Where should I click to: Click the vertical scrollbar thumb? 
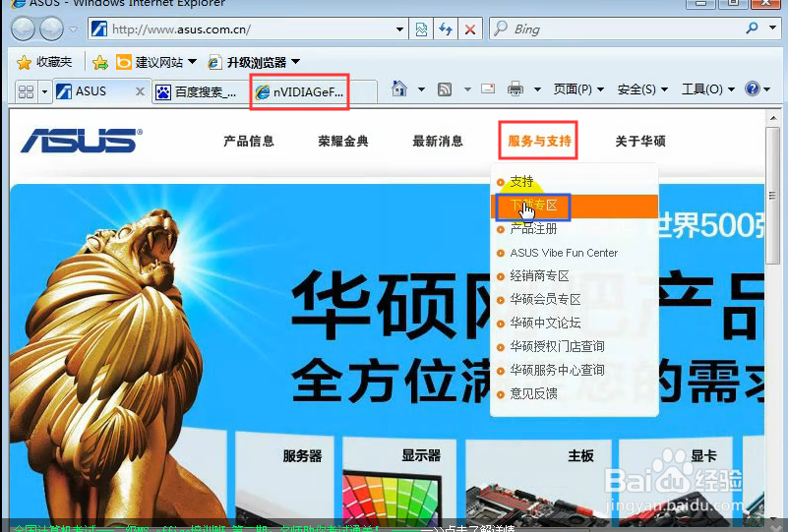pos(773,195)
